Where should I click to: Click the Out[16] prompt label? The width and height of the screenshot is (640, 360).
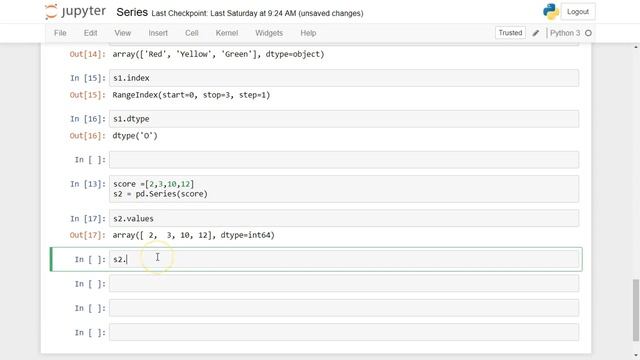click(x=88, y=136)
